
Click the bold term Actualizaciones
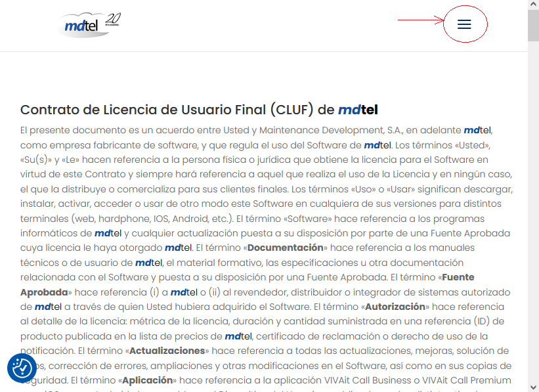pos(167,351)
